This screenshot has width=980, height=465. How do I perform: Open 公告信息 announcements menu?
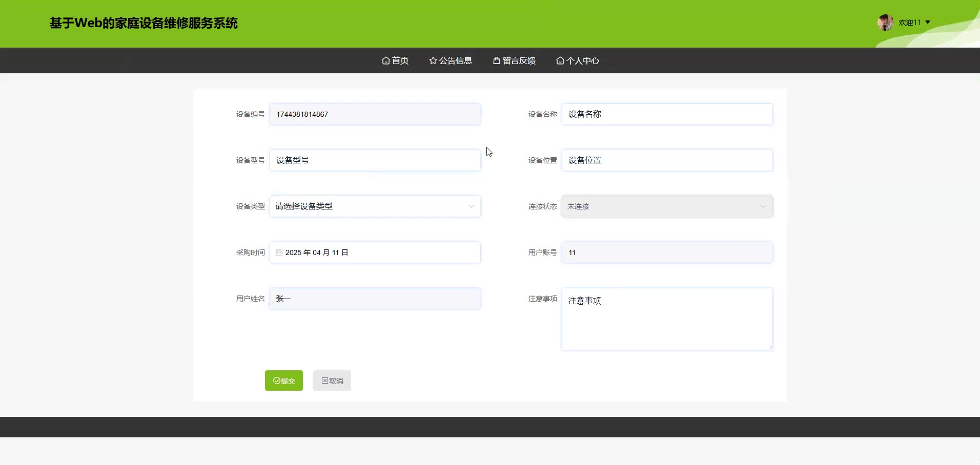click(x=451, y=60)
